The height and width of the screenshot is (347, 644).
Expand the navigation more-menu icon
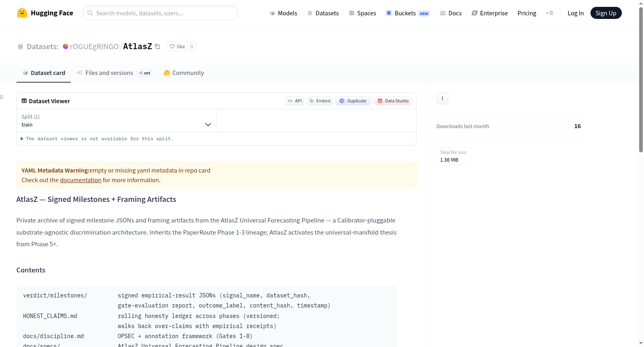(x=549, y=13)
